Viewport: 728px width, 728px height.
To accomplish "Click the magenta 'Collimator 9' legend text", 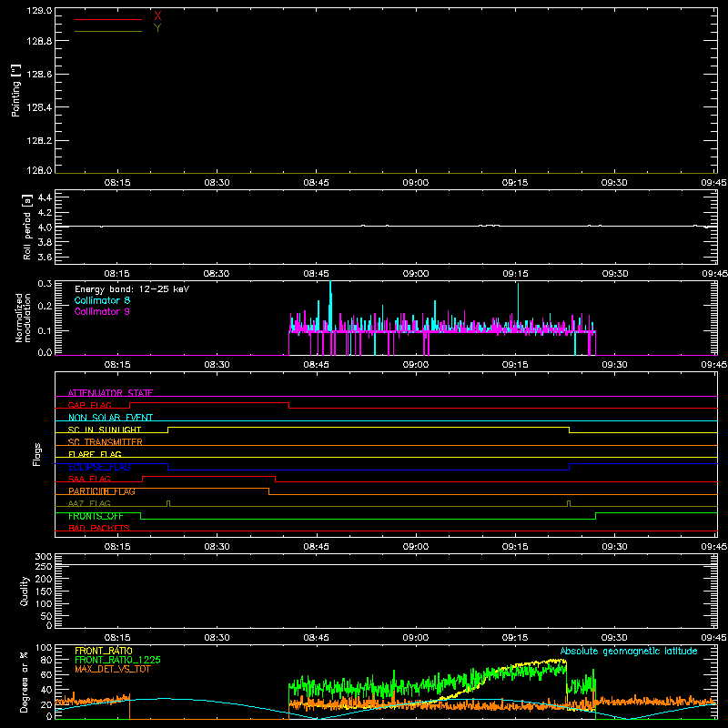I will pyautogui.click(x=102, y=311).
